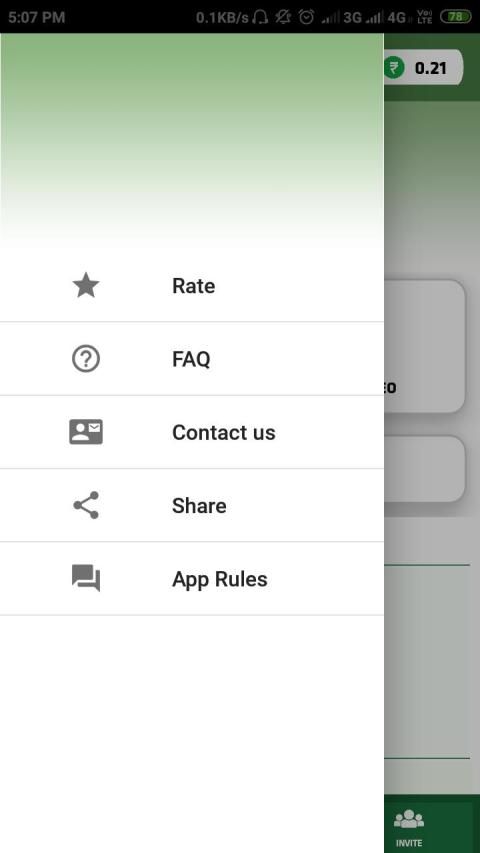Tap the contact card icon
This screenshot has width=480, height=853.
(x=86, y=432)
